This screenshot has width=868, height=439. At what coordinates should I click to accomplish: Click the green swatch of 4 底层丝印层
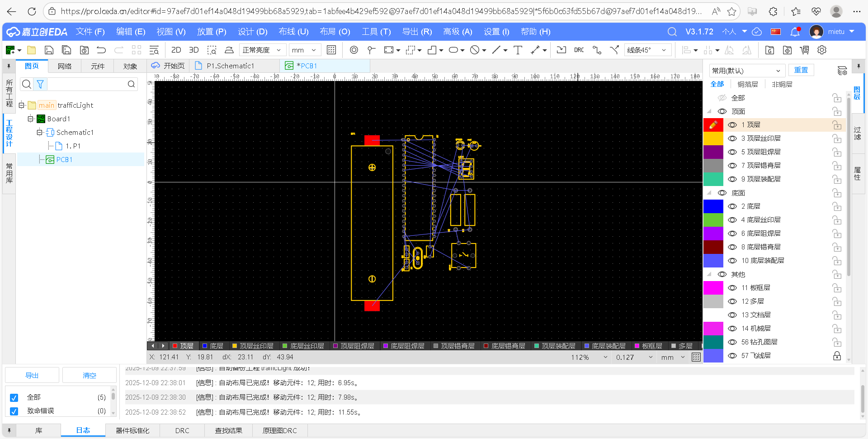(x=713, y=220)
